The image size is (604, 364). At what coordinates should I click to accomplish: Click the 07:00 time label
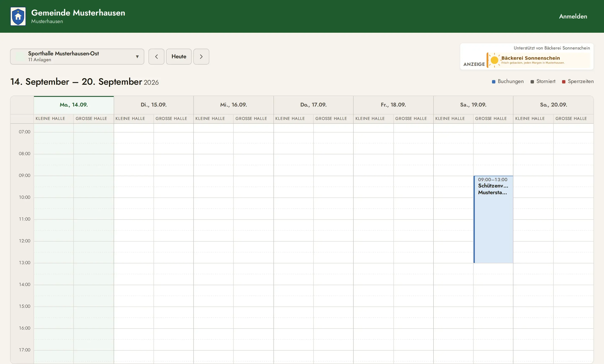25,132
